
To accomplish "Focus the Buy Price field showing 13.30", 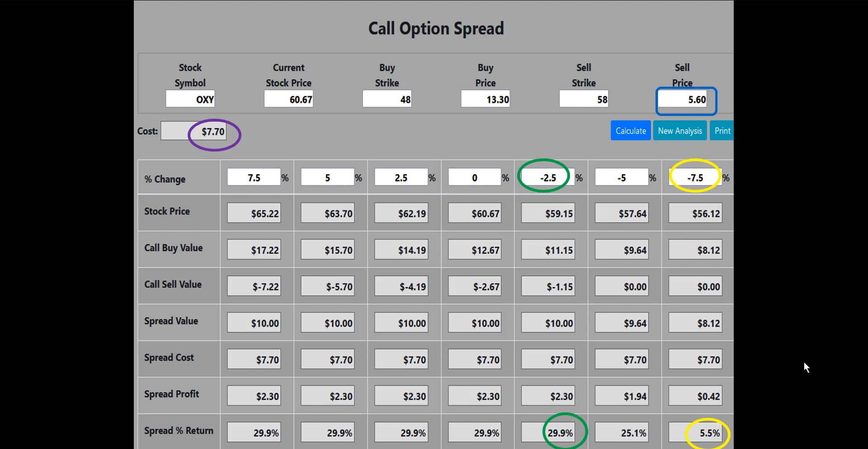I will point(486,99).
